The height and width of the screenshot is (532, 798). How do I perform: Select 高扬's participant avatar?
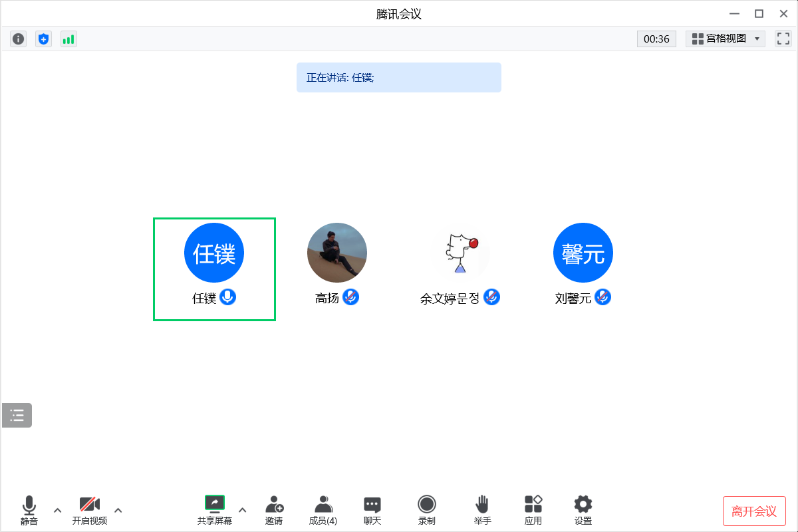point(337,253)
